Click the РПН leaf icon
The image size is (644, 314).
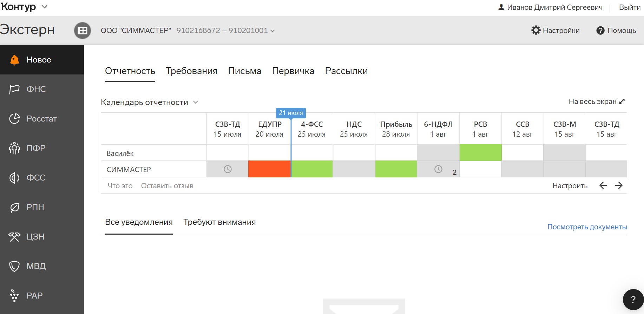(x=14, y=207)
